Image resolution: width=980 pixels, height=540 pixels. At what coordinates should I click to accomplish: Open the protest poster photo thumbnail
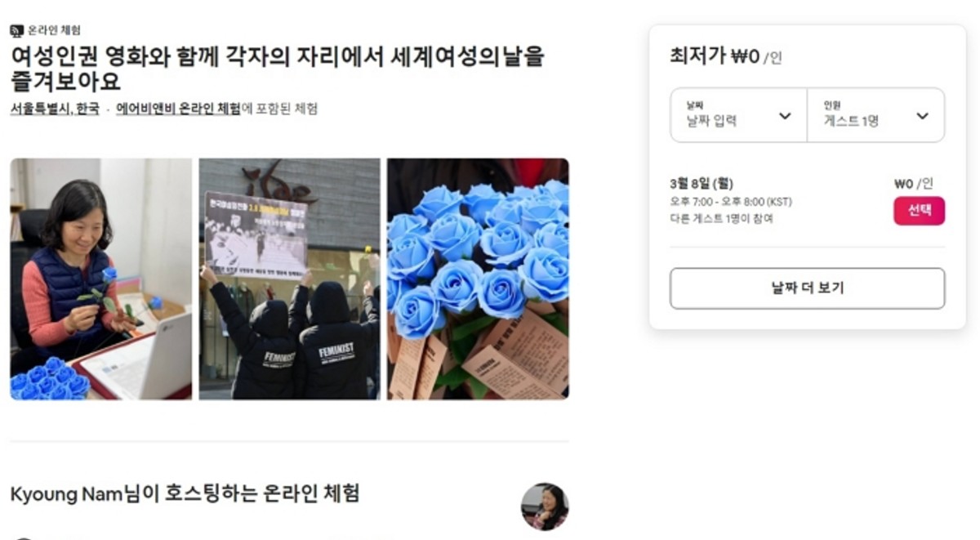289,279
